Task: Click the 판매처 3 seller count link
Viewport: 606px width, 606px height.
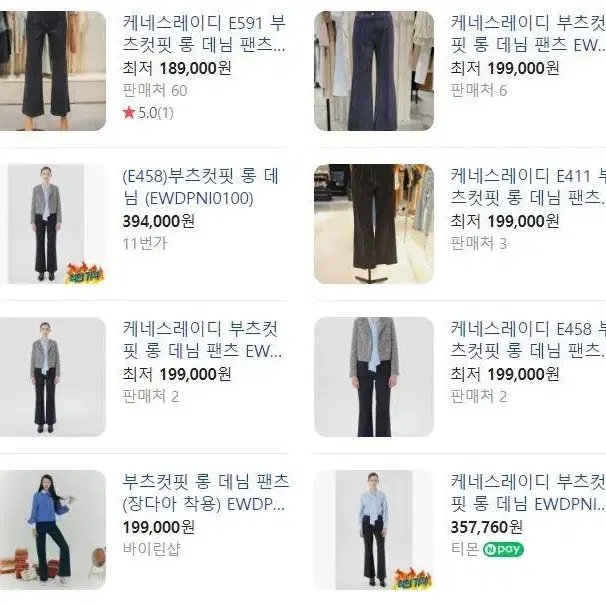Action: (x=479, y=244)
